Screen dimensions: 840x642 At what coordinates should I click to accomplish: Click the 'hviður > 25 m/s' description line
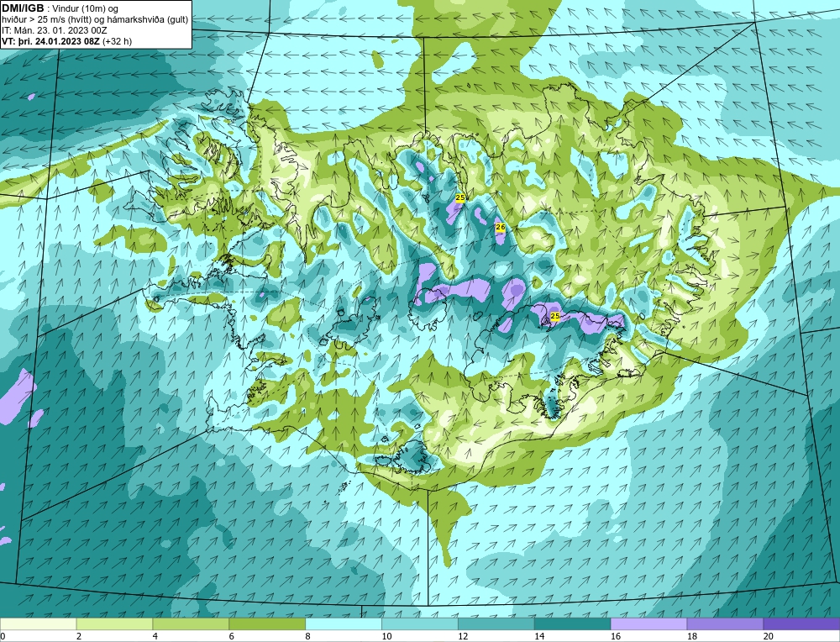tap(95, 20)
